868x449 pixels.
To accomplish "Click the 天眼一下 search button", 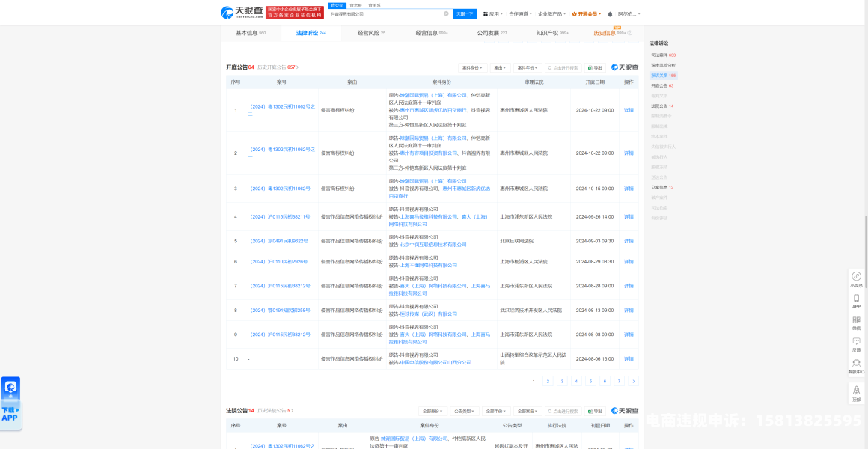I will [465, 13].
